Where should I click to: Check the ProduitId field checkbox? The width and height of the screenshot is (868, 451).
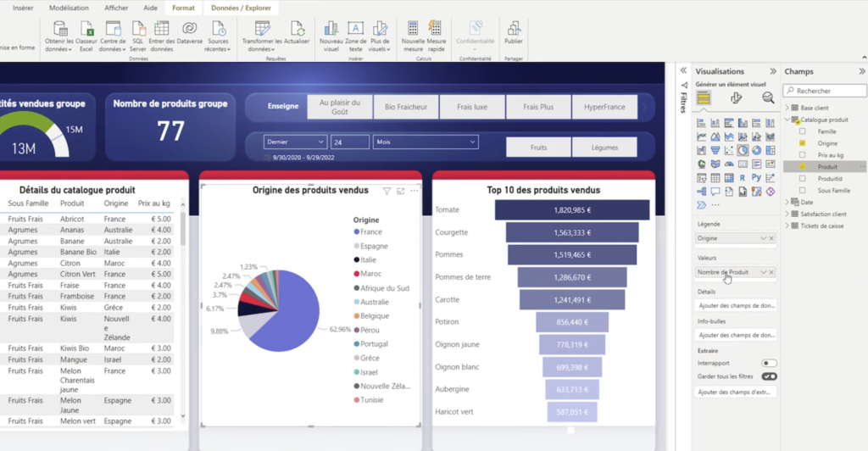pyautogui.click(x=802, y=178)
